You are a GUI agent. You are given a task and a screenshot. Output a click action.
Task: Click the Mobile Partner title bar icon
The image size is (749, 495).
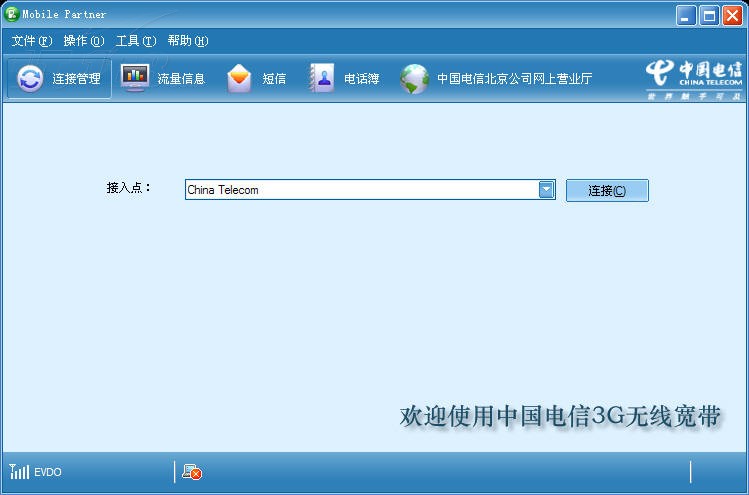13,14
